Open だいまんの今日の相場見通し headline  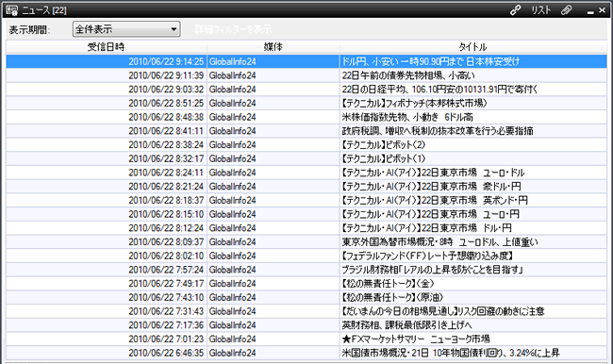point(443,311)
